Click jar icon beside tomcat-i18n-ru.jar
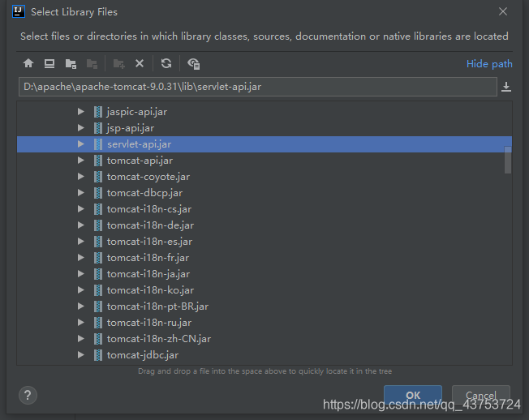The height and width of the screenshot is (420, 529). pos(98,322)
